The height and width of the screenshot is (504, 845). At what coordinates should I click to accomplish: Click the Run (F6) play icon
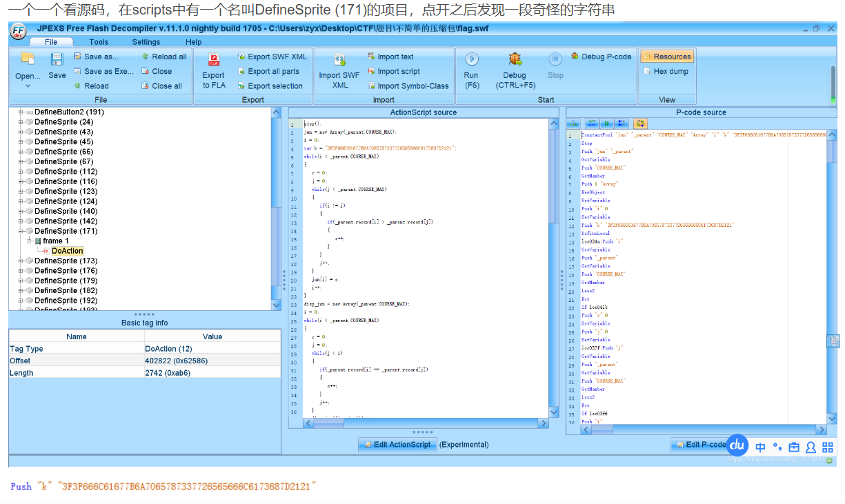click(472, 59)
